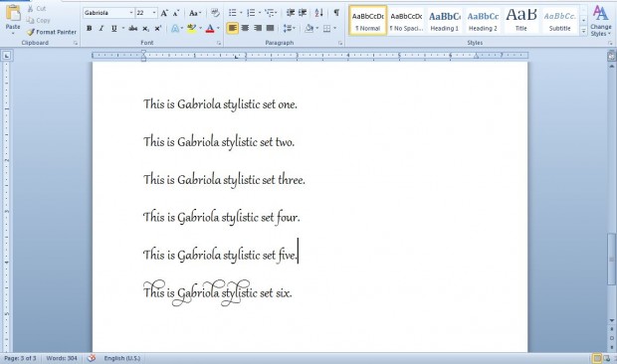Apply yellow text highlight color
617x364 pixels.
[192, 28]
